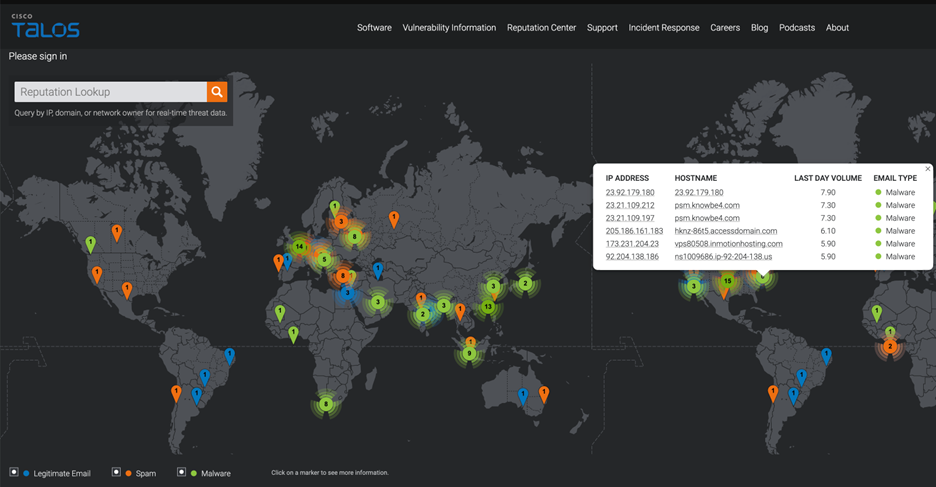Open the Support menu item
This screenshot has width=936, height=487.
[602, 27]
